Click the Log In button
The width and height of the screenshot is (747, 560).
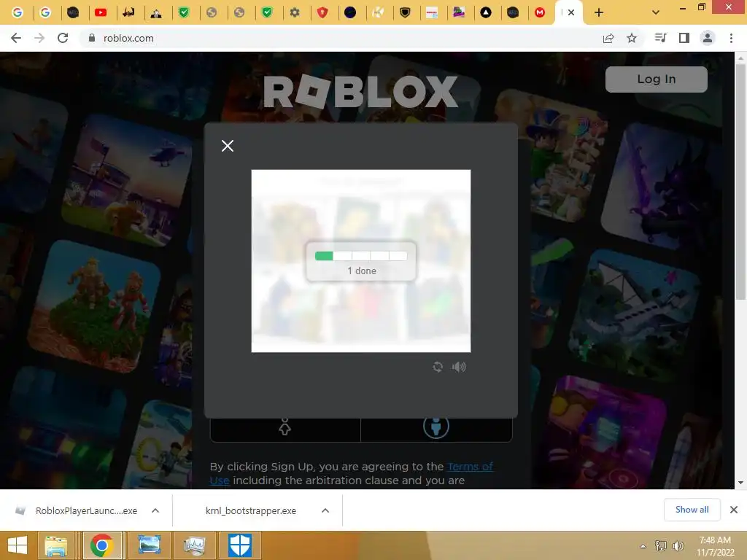point(656,79)
